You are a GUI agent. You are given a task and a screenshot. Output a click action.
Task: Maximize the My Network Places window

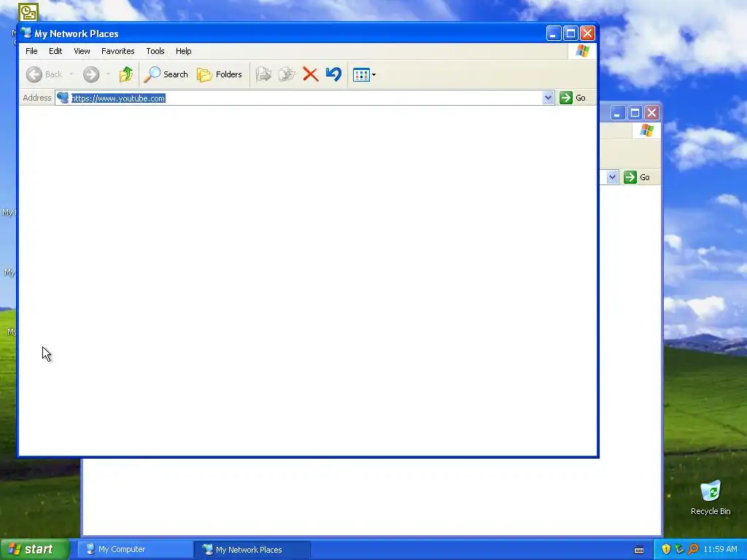570,34
